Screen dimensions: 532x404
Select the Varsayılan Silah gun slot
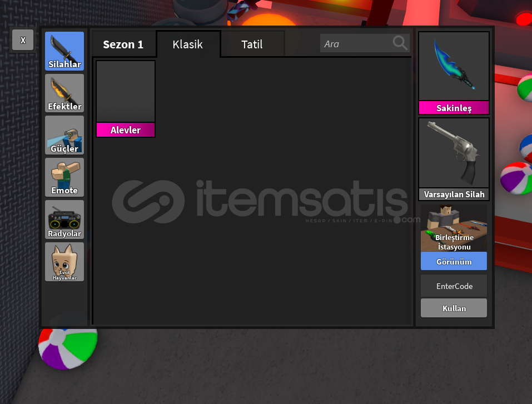tap(454, 159)
